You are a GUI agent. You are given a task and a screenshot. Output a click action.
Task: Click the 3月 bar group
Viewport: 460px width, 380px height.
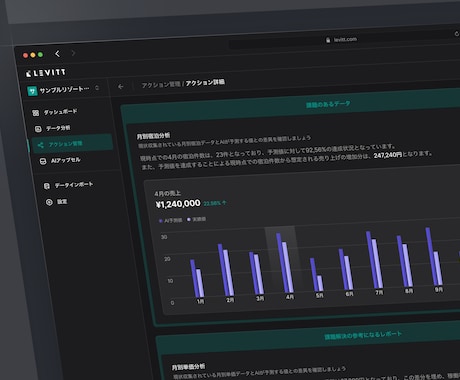click(x=256, y=273)
